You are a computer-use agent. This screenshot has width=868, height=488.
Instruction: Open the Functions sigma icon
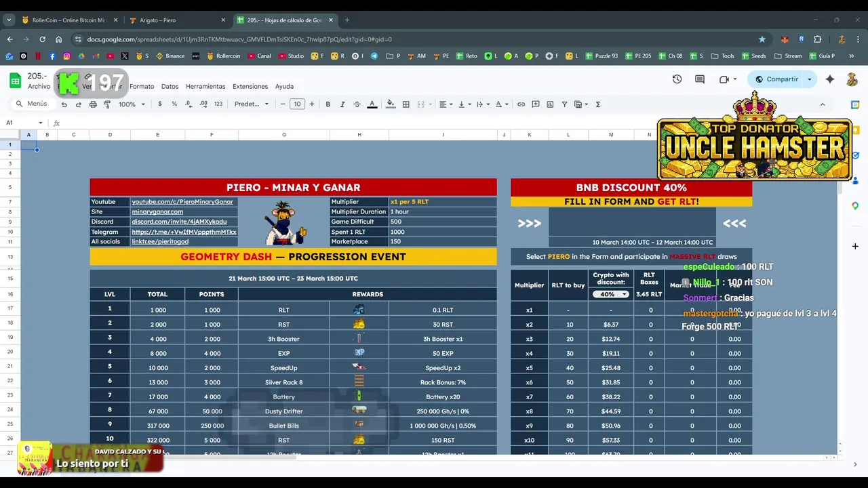pos(597,104)
